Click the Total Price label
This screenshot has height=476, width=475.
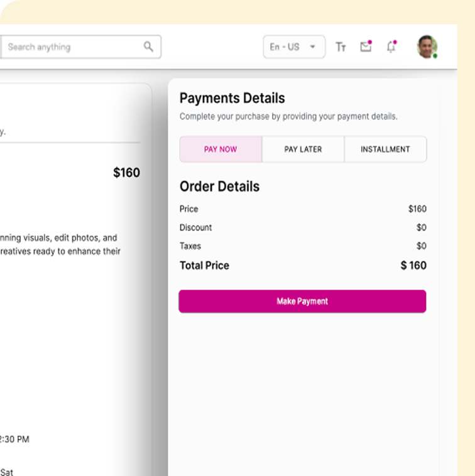point(204,266)
